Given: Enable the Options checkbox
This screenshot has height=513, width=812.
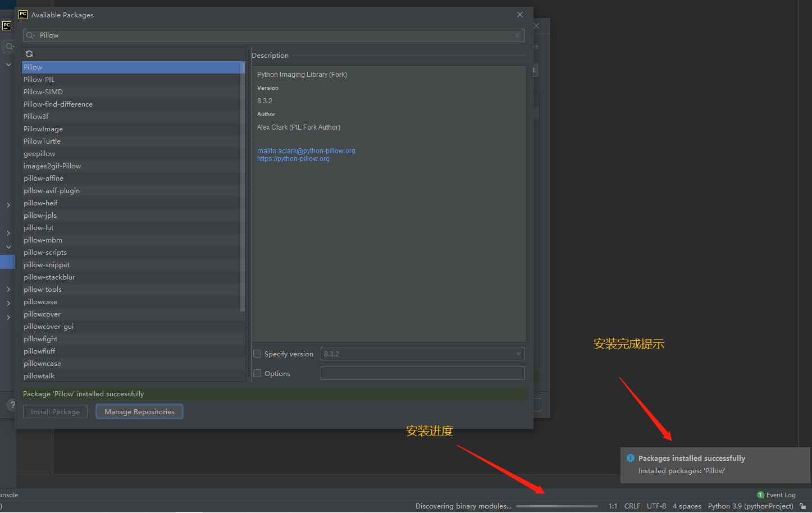Looking at the screenshot, I should [257, 373].
